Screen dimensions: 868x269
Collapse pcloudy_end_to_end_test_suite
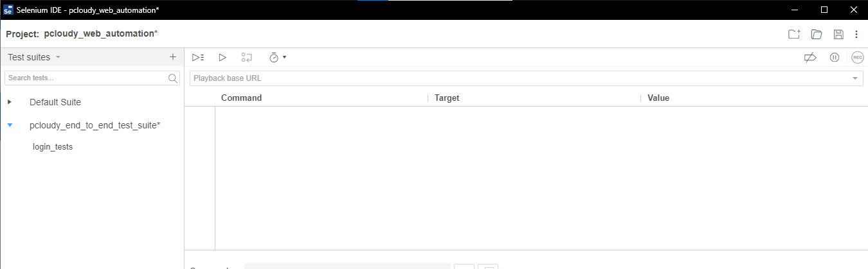[10, 125]
